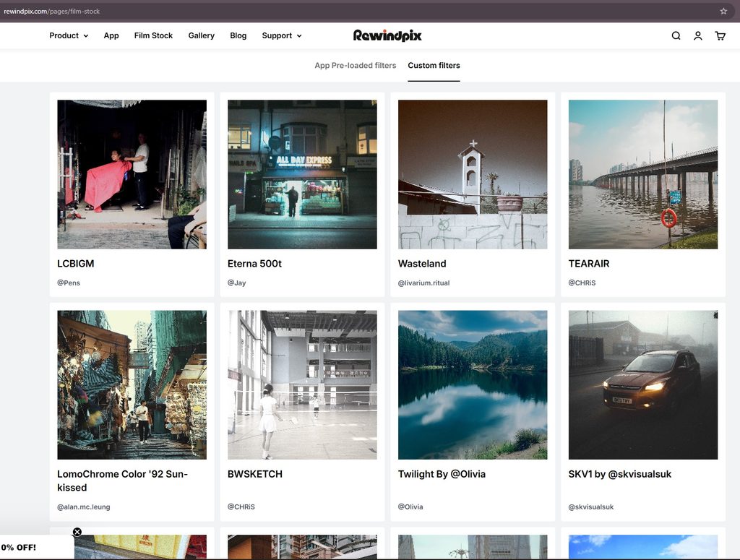740x560 pixels.
Task: Click the @Pens author name
Action: (x=69, y=283)
